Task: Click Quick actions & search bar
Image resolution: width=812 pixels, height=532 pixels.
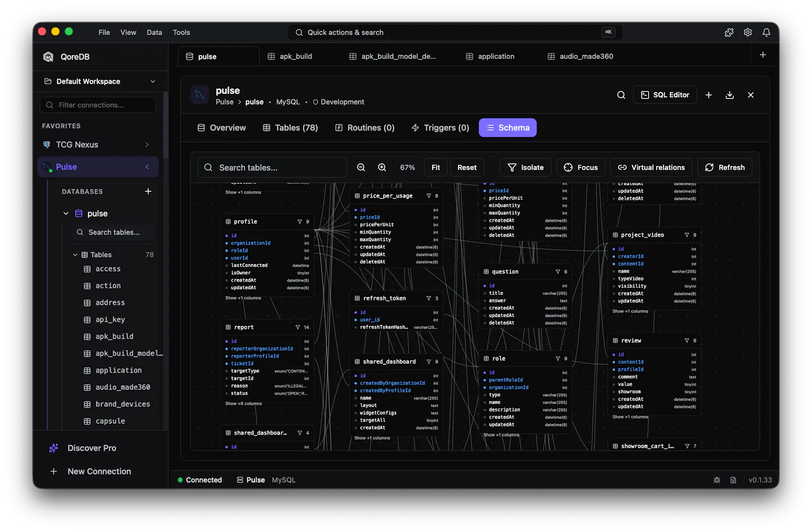Action: pos(455,32)
